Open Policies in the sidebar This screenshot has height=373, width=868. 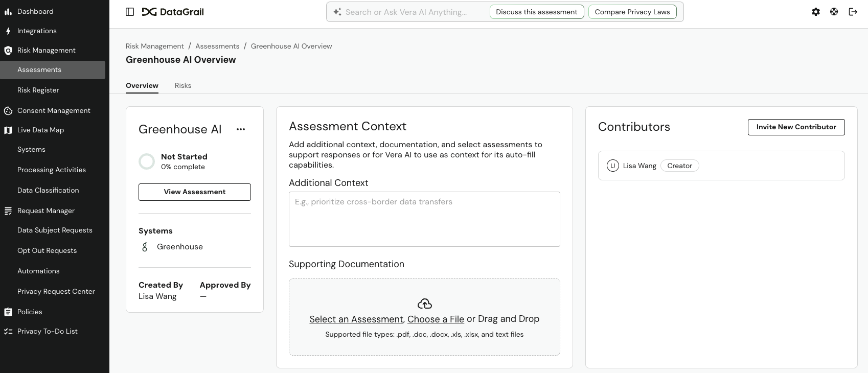click(x=30, y=312)
